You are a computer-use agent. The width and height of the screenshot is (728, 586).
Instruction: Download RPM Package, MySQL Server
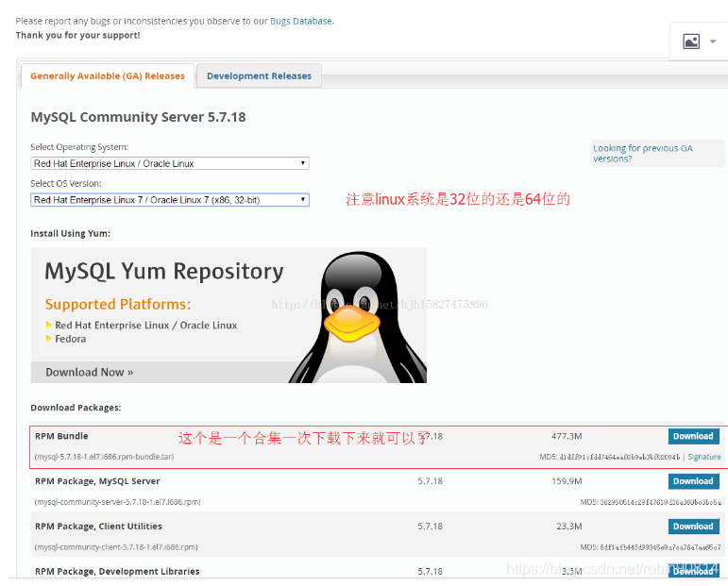pyautogui.click(x=694, y=481)
